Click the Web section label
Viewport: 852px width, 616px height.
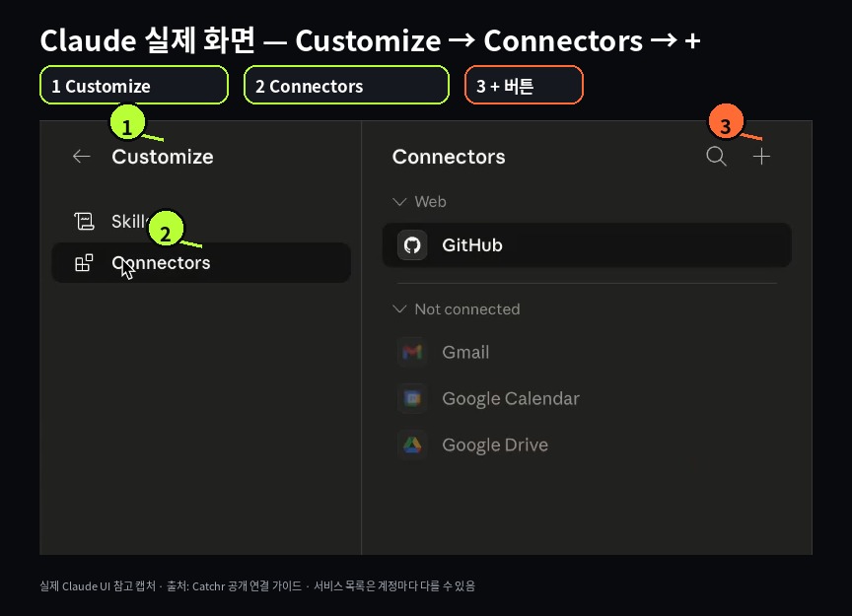click(430, 201)
